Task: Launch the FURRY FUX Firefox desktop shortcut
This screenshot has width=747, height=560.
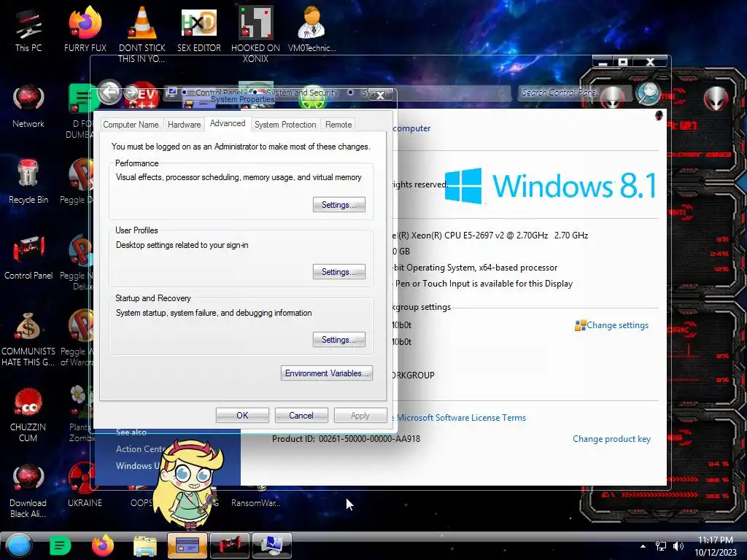Action: [85, 31]
